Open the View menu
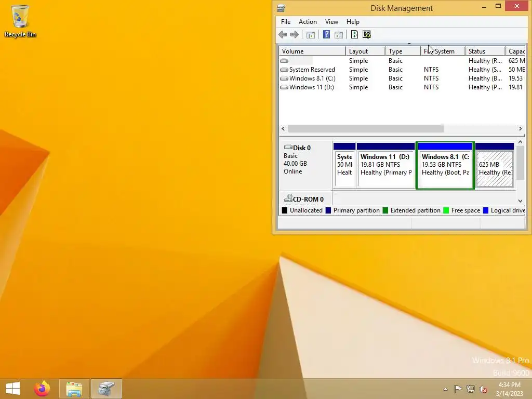 click(x=331, y=22)
